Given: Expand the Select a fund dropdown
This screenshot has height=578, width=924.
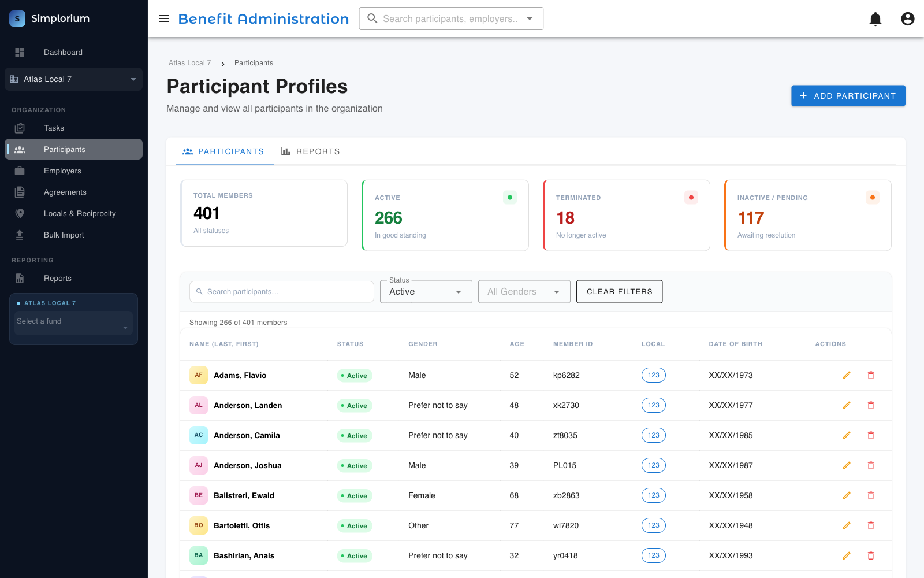Looking at the screenshot, I should tap(73, 322).
